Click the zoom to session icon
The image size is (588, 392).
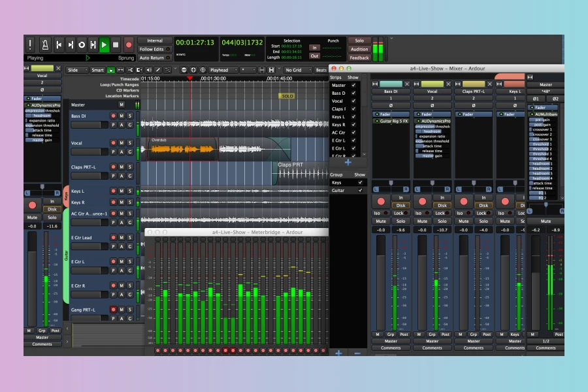coord(203,70)
